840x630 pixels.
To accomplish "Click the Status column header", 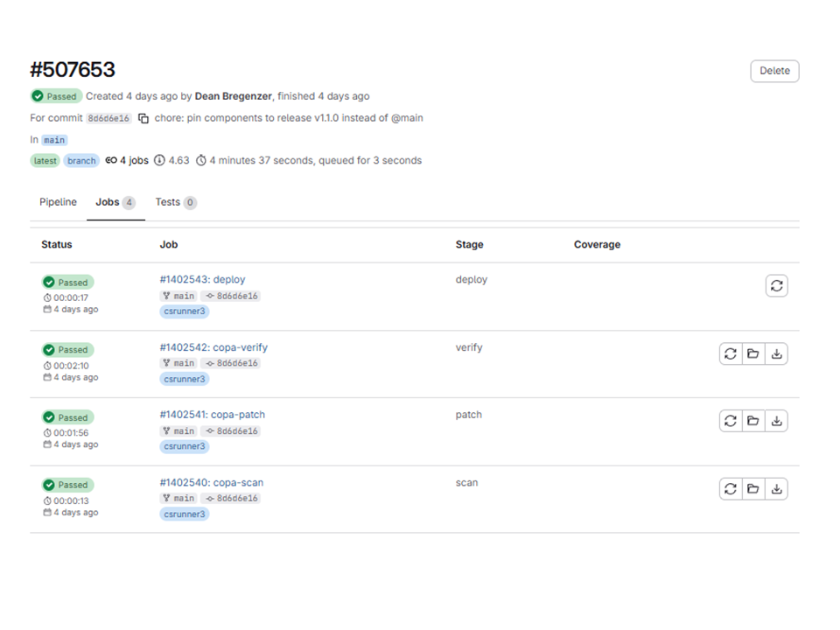I will click(57, 244).
